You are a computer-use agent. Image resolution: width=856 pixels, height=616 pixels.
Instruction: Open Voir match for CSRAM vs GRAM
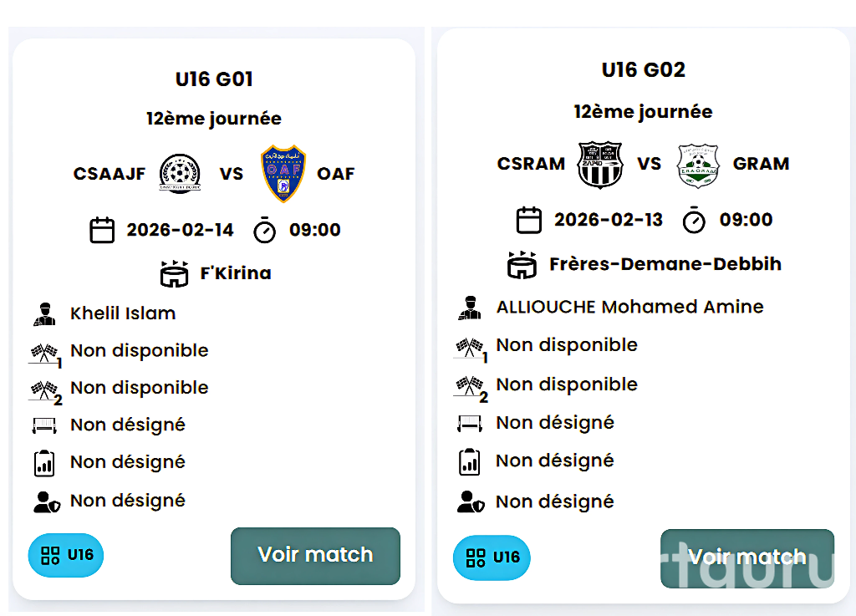(x=746, y=557)
